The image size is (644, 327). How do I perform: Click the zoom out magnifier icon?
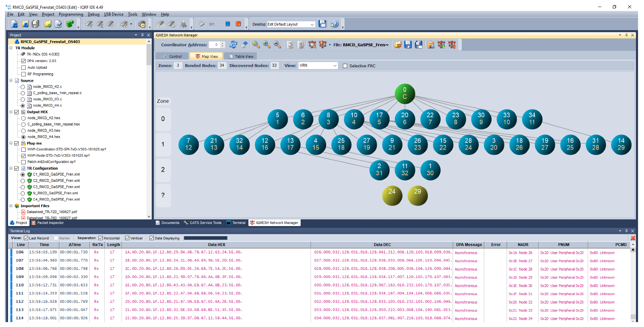coord(277,45)
